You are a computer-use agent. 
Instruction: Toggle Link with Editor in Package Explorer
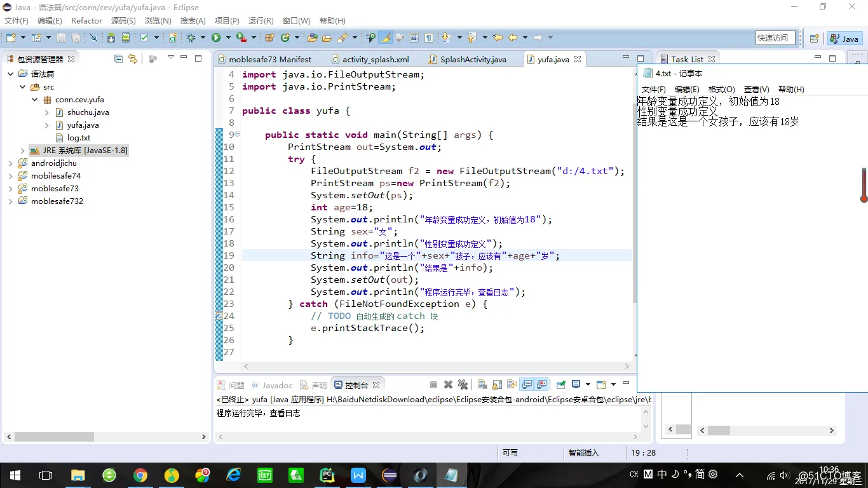coord(132,58)
